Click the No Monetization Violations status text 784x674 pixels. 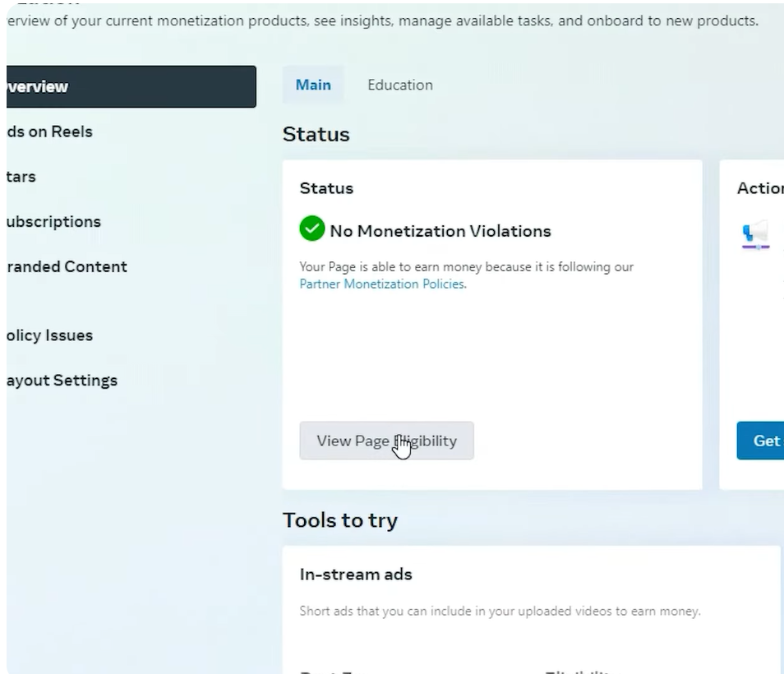click(x=440, y=231)
